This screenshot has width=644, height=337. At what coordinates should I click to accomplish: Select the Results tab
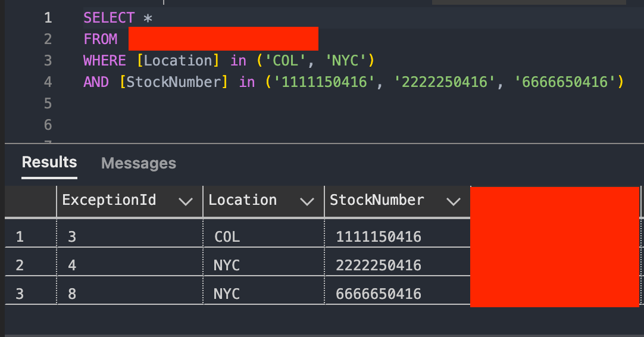coord(49,163)
